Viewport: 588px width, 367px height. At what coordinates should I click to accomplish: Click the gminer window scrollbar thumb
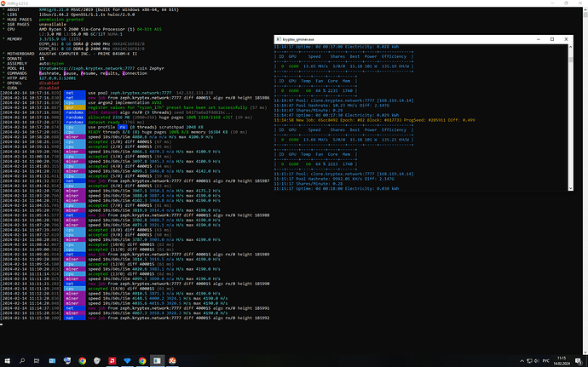(x=571, y=60)
